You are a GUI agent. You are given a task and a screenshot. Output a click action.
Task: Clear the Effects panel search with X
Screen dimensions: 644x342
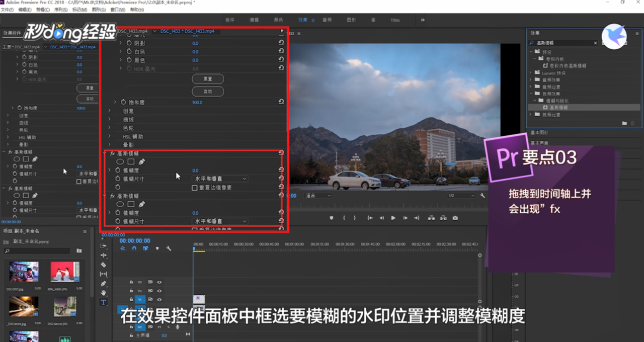[595, 43]
